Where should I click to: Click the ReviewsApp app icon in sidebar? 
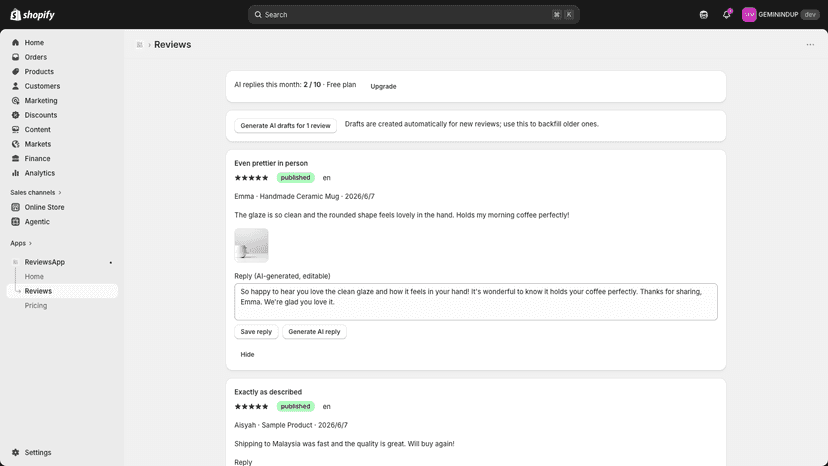point(15,262)
